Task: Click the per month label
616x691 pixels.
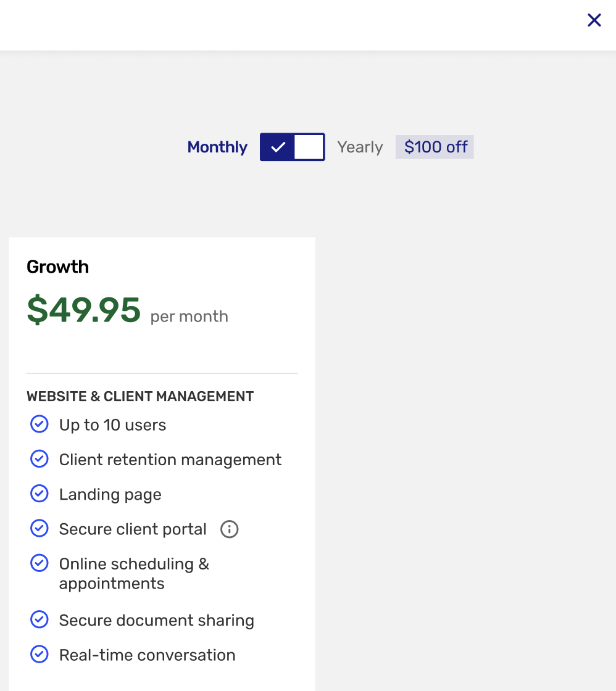Action: [x=189, y=316]
